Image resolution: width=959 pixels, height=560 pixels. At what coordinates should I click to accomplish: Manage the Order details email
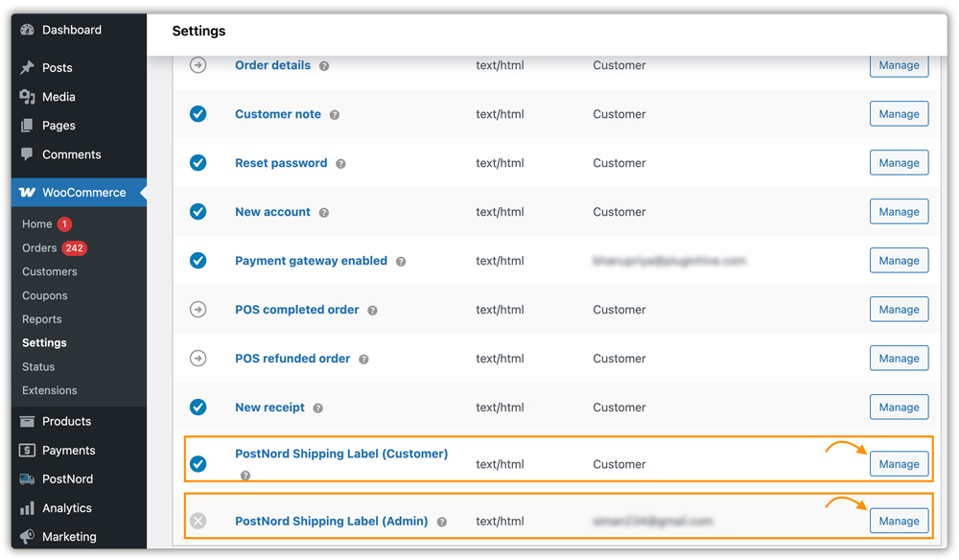pos(900,65)
